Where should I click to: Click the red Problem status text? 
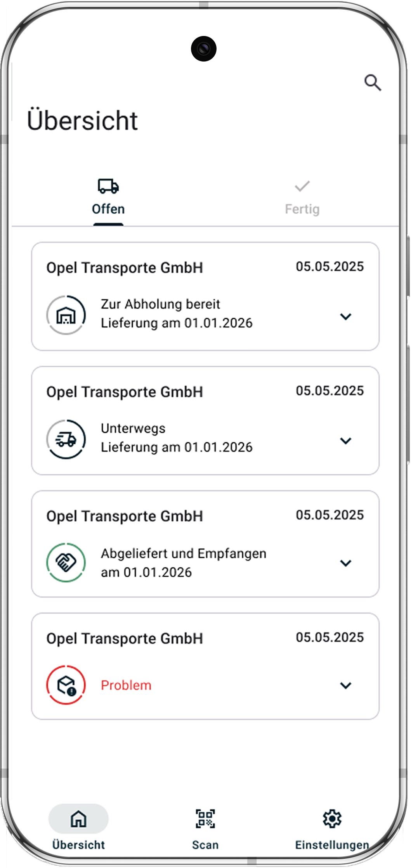pyautogui.click(x=126, y=685)
